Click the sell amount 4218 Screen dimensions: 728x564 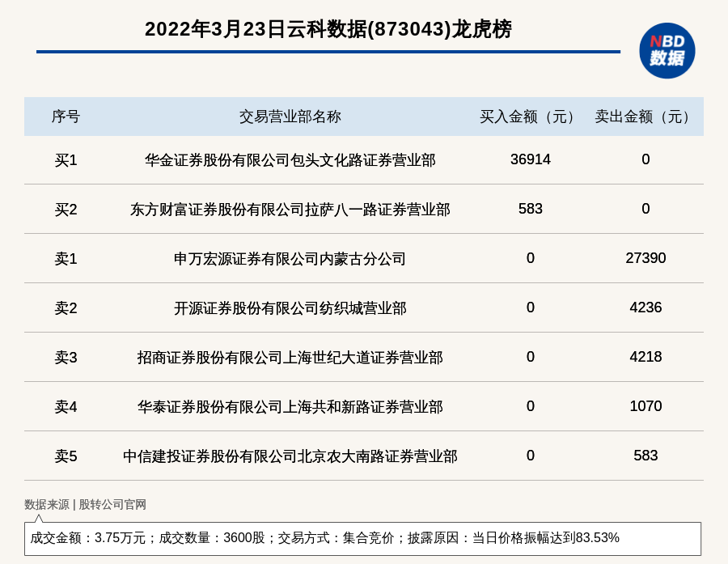645,357
